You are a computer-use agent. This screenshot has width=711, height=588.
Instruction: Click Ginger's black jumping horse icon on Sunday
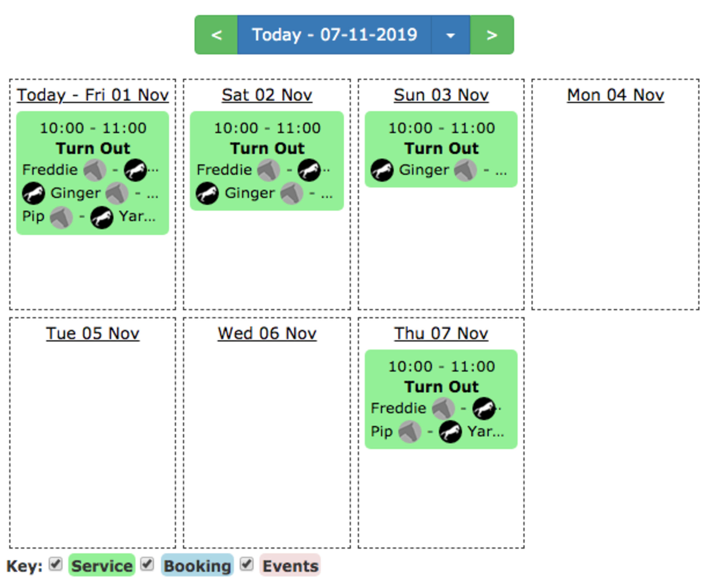(382, 170)
